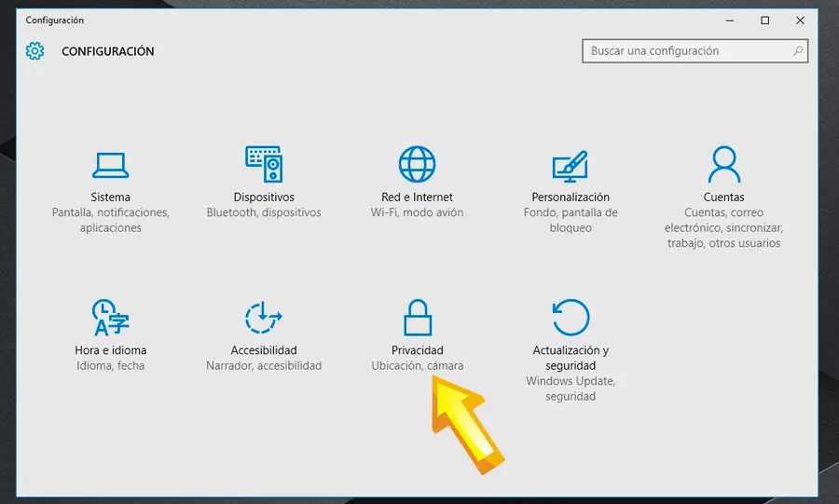Click the Accesibilidad label

[x=264, y=350]
